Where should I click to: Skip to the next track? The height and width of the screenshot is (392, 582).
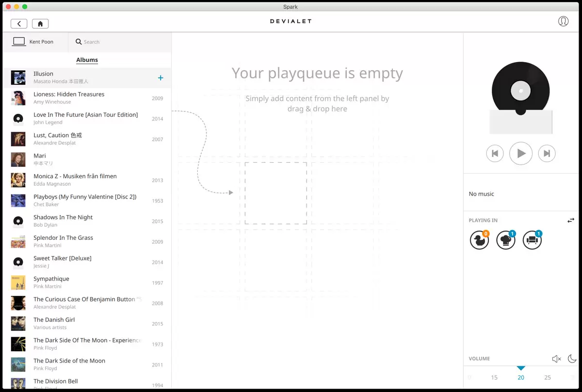pyautogui.click(x=547, y=154)
